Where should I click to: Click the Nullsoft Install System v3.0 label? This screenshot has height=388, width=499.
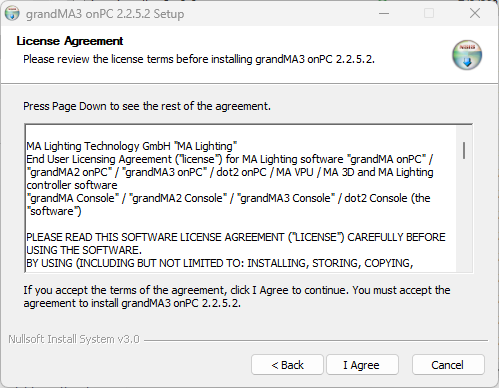[74, 339]
